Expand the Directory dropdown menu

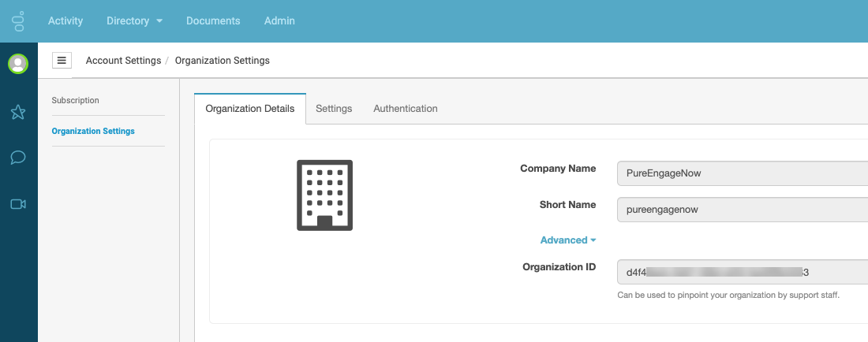coord(134,21)
